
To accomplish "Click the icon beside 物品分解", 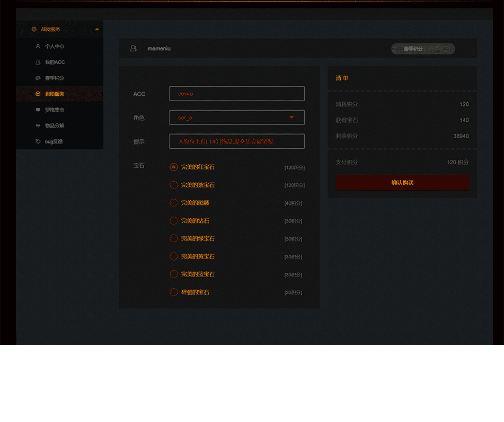I will [38, 126].
